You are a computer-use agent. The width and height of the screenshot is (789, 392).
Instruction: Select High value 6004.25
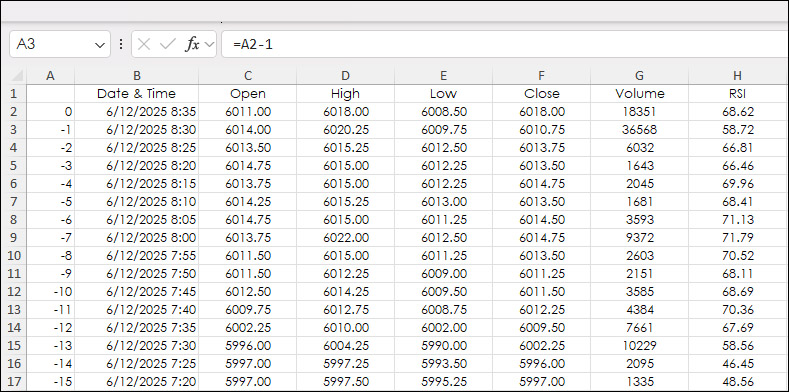tap(345, 346)
